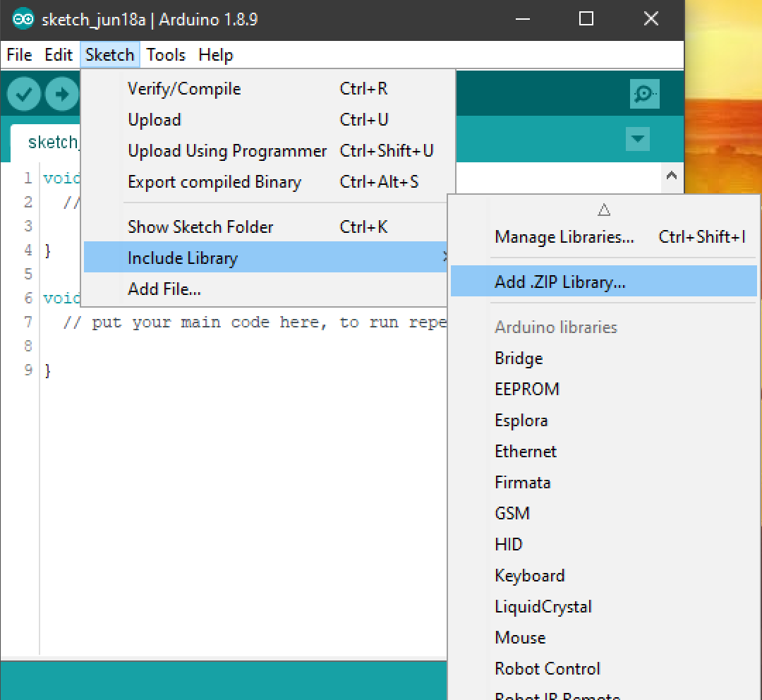Click the Verify checkmark toolbar button
This screenshot has width=762, height=700.
[x=23, y=94]
